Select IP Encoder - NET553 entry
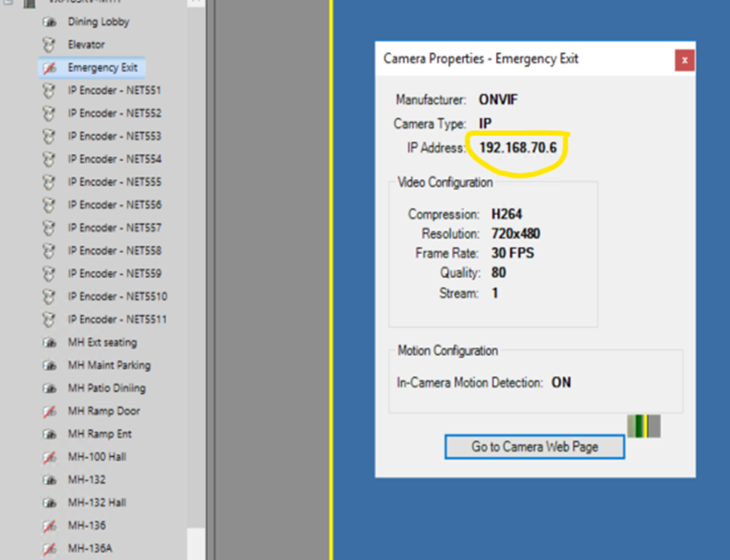The width and height of the screenshot is (730, 560). 114,137
